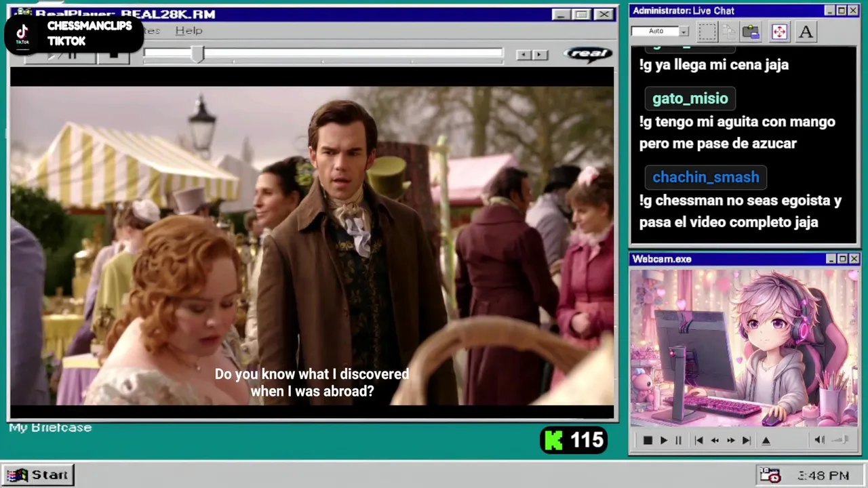Click the Start button on the taskbar

37,475
